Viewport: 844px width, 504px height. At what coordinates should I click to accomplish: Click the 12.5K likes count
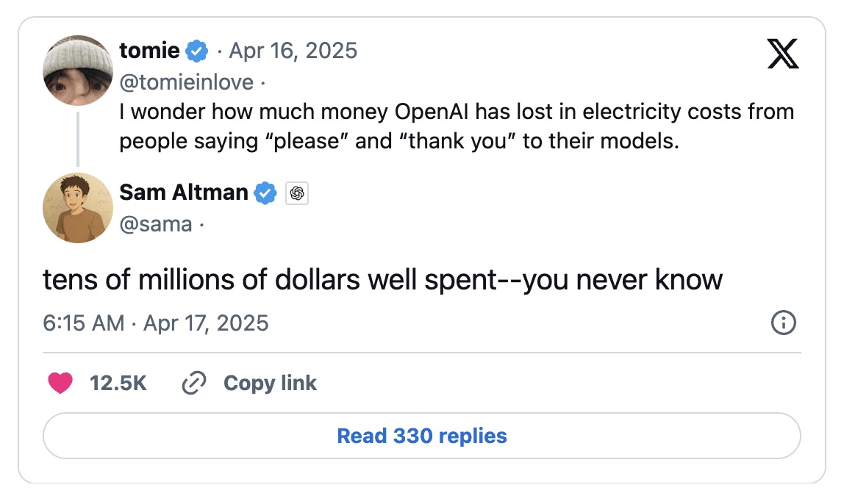pos(118,383)
